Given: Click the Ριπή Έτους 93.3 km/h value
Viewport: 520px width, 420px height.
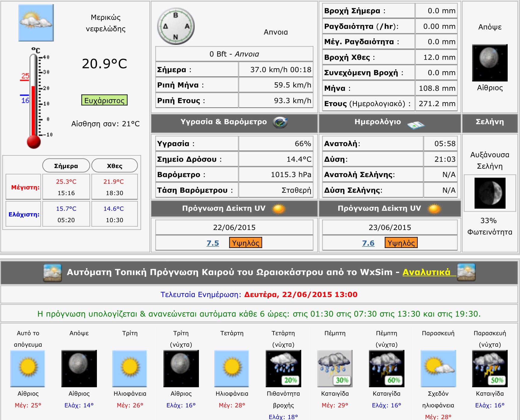Looking at the screenshot, I should (x=292, y=101).
